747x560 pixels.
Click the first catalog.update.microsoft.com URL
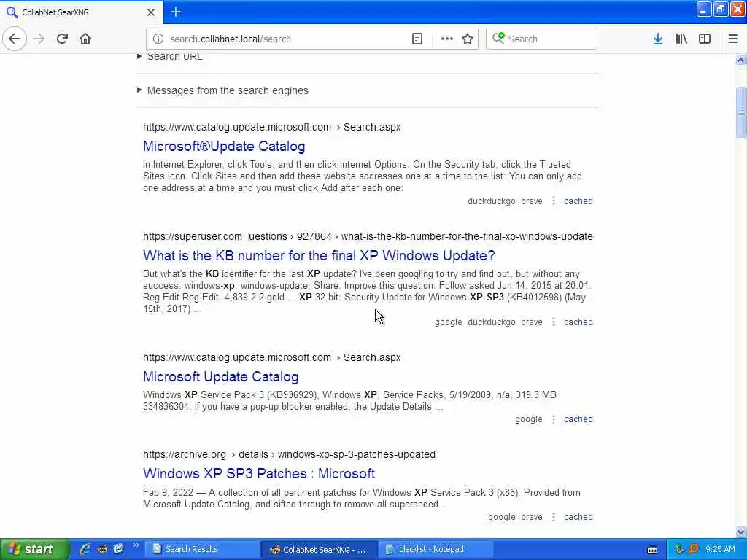click(271, 127)
